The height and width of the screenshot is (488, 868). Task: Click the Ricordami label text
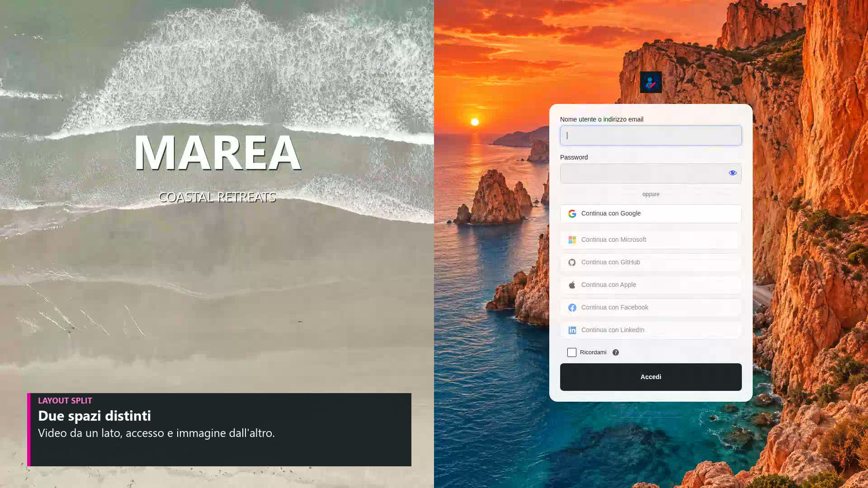pyautogui.click(x=593, y=352)
